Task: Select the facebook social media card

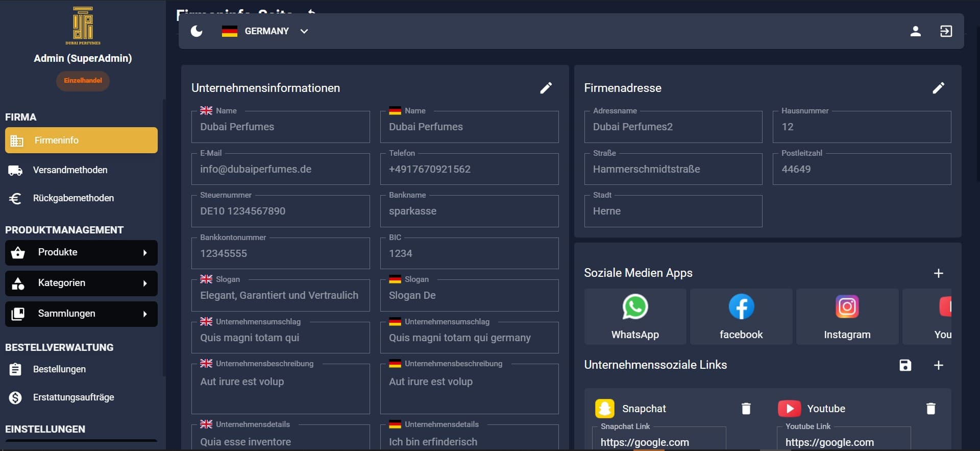Action: coord(741,317)
